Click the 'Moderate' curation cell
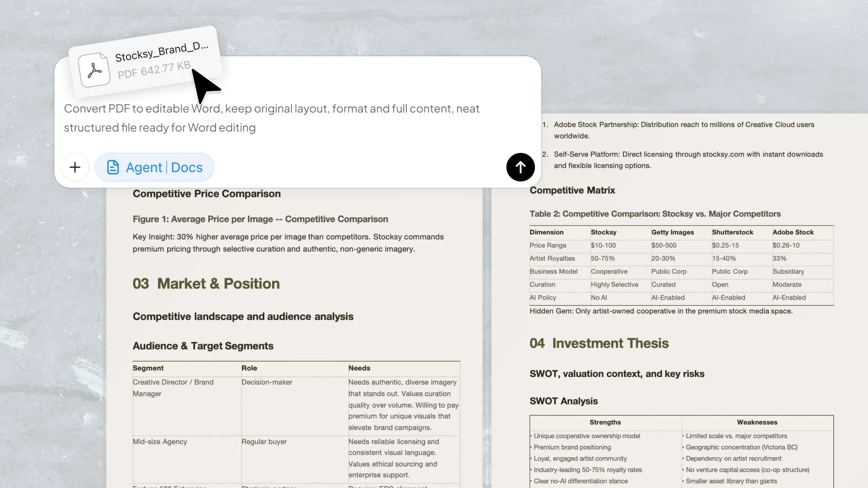This screenshot has height=488, width=868. click(x=787, y=284)
